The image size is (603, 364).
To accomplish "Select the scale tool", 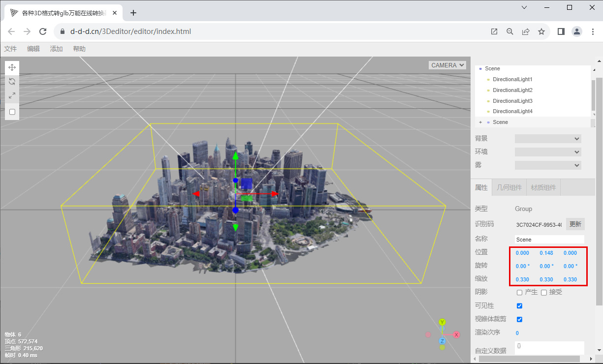I will coord(12,95).
